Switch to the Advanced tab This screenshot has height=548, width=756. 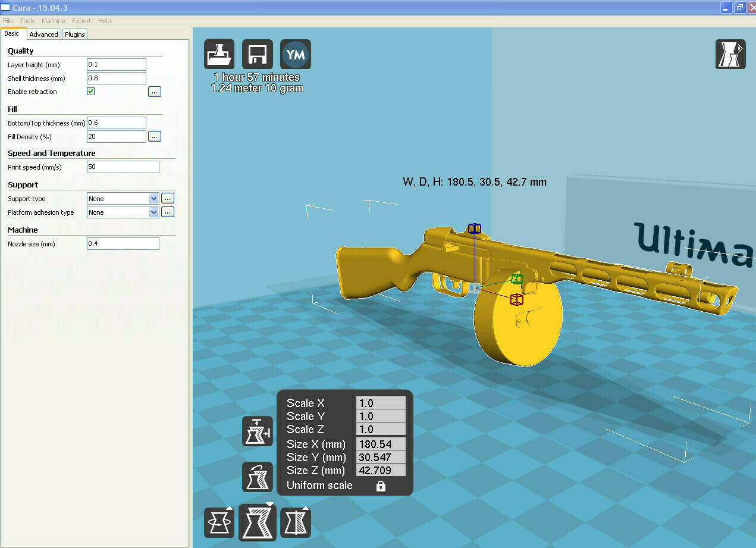tap(43, 35)
